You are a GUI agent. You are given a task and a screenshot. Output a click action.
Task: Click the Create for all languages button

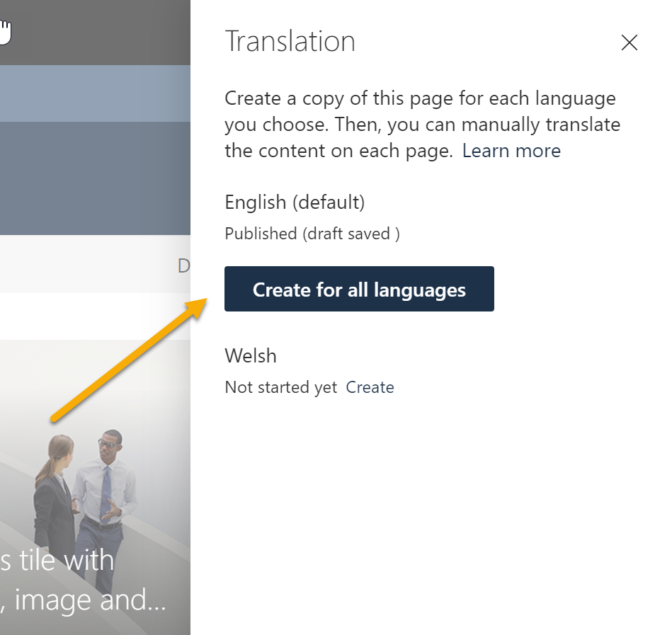click(358, 289)
